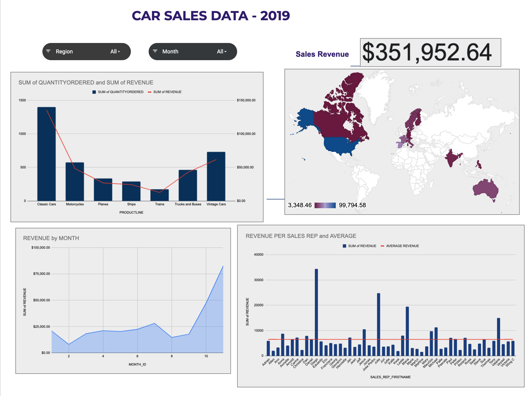Image resolution: width=532 pixels, height=396 pixels.
Task: Expand the Region filter by its label
Action: tap(64, 52)
